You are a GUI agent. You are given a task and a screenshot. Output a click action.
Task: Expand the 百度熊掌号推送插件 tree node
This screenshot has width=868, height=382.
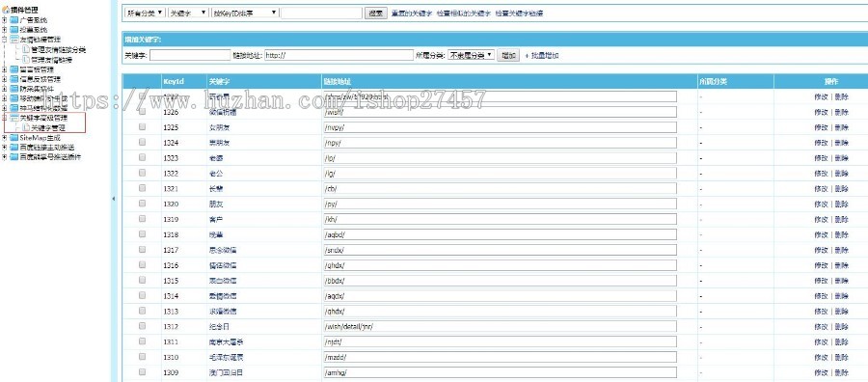[5, 156]
